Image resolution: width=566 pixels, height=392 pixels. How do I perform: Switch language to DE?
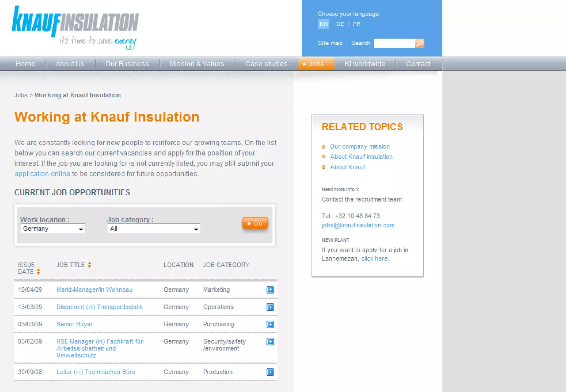tap(340, 24)
